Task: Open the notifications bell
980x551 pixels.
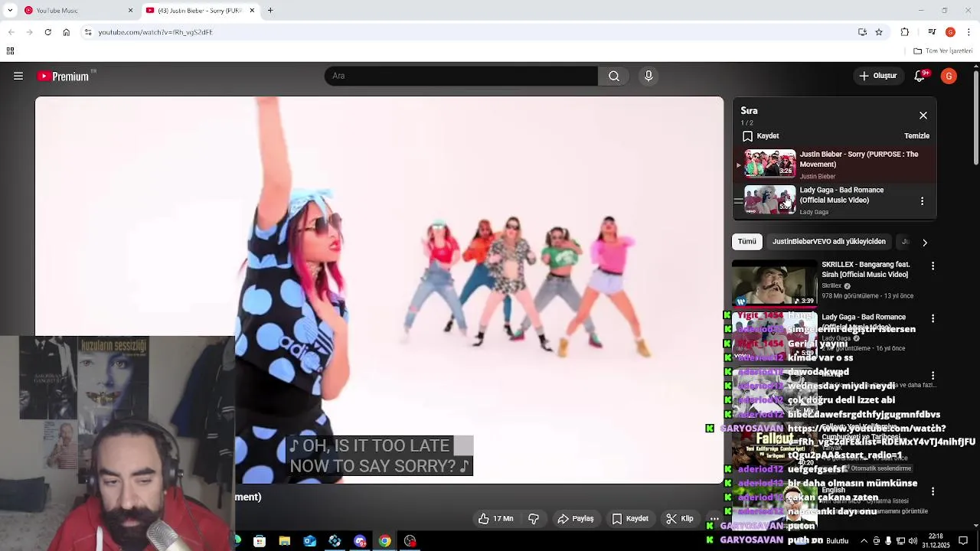Action: tap(921, 76)
